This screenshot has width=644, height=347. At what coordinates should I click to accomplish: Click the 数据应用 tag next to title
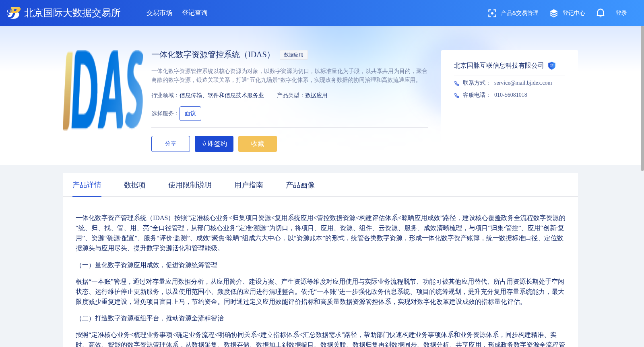[294, 55]
